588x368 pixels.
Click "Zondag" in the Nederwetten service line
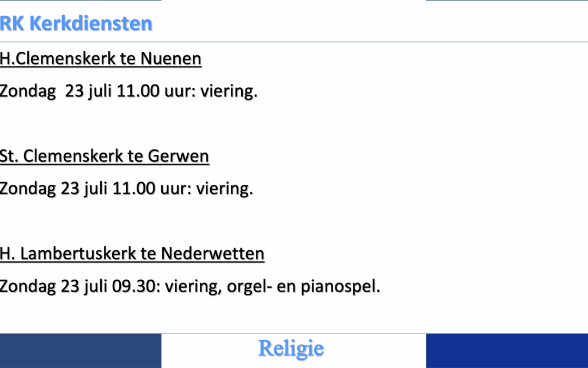28,286
